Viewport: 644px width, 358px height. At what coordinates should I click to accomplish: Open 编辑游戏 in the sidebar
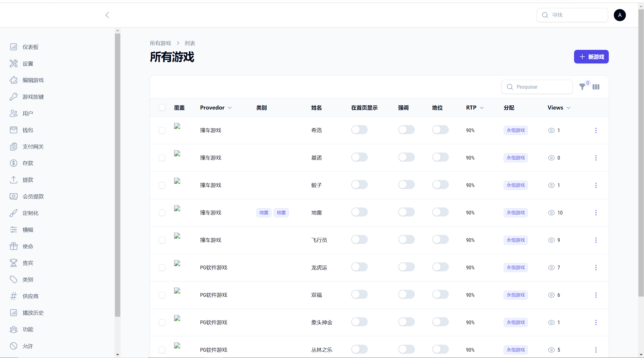[33, 80]
